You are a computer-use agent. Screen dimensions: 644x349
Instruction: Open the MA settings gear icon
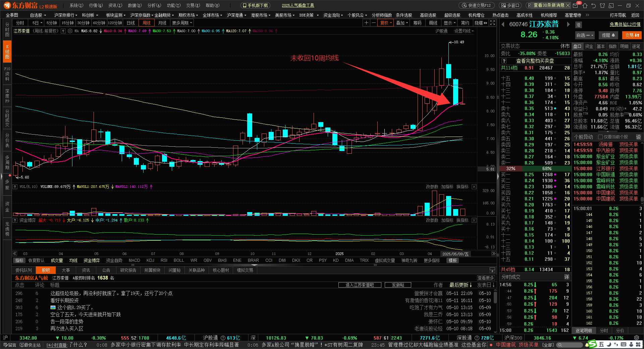70,31
